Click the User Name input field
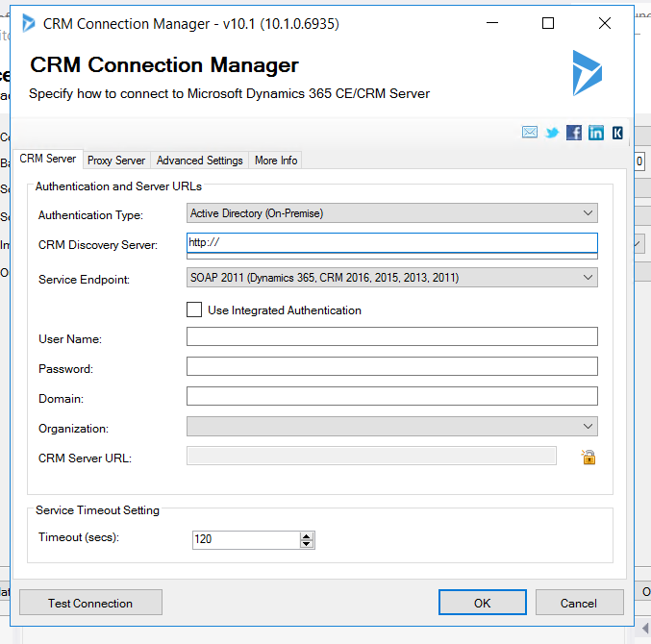Viewport: 651px width, 644px height. [392, 336]
